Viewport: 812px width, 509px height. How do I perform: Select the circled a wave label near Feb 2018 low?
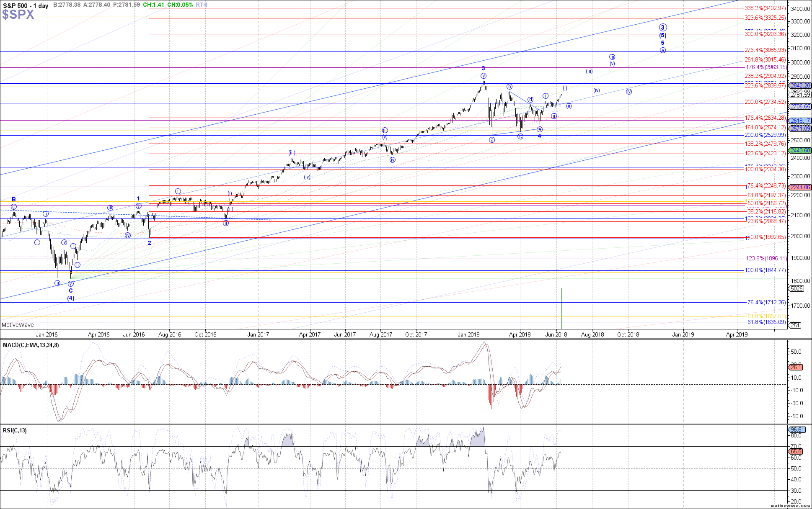pos(492,140)
